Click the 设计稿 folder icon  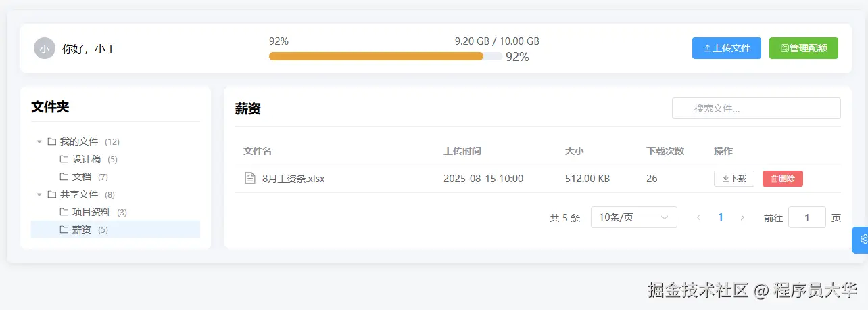[x=64, y=159]
